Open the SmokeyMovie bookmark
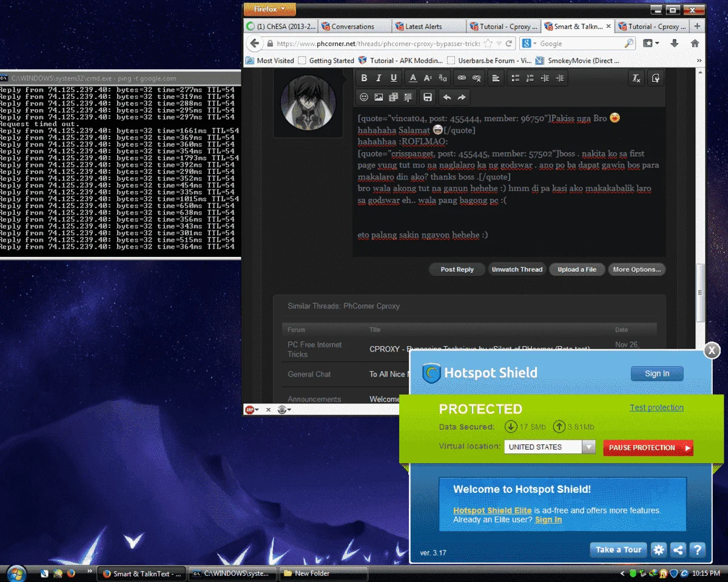 [x=578, y=61]
